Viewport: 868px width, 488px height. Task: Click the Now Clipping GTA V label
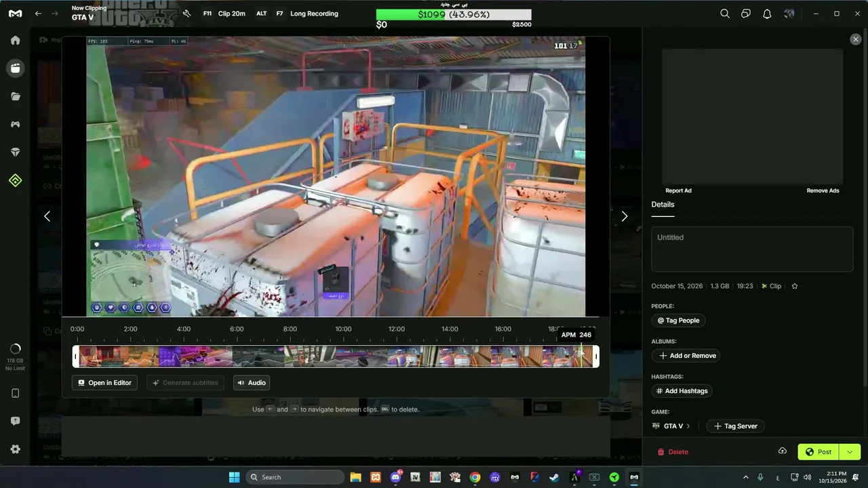[x=89, y=13]
